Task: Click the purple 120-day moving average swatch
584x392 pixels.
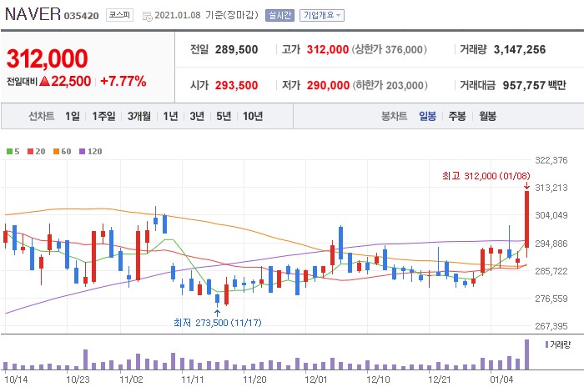Action: click(83, 152)
